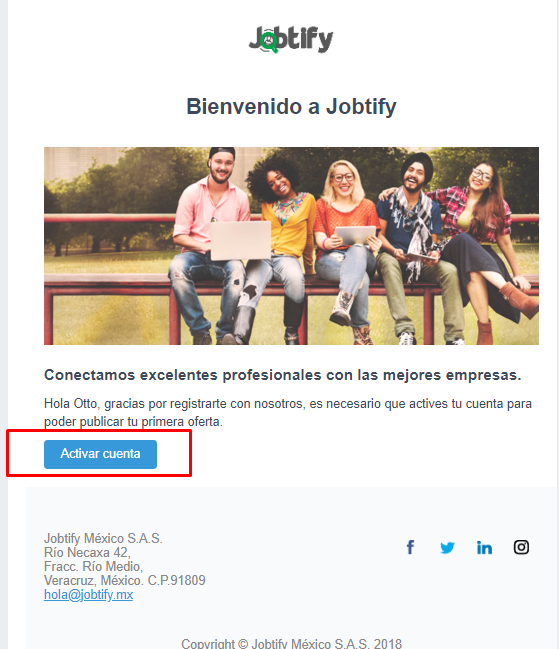Click the Conectamos excelentes profesionales tagline
Viewport: 559px width, 649px height.
(283, 375)
